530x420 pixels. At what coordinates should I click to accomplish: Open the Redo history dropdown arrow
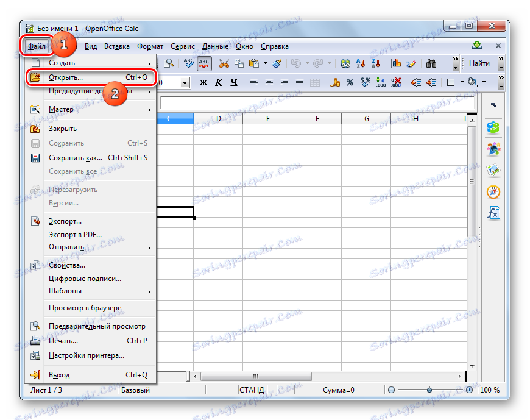click(329, 63)
